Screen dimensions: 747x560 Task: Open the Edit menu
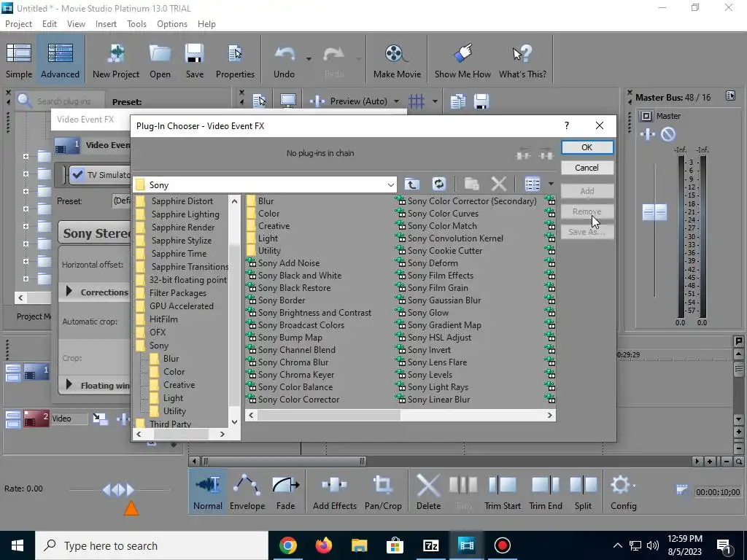tap(50, 24)
